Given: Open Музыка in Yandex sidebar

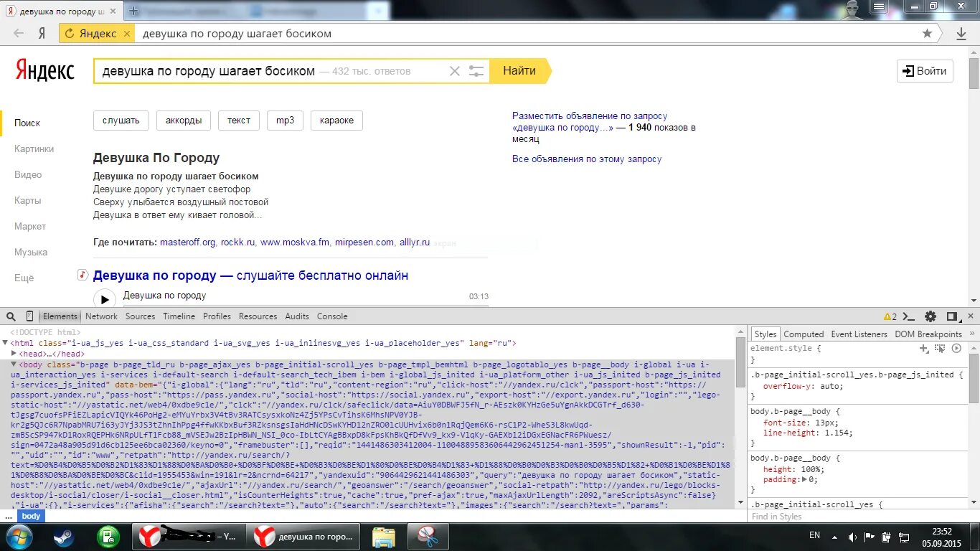Looking at the screenshot, I should point(31,253).
